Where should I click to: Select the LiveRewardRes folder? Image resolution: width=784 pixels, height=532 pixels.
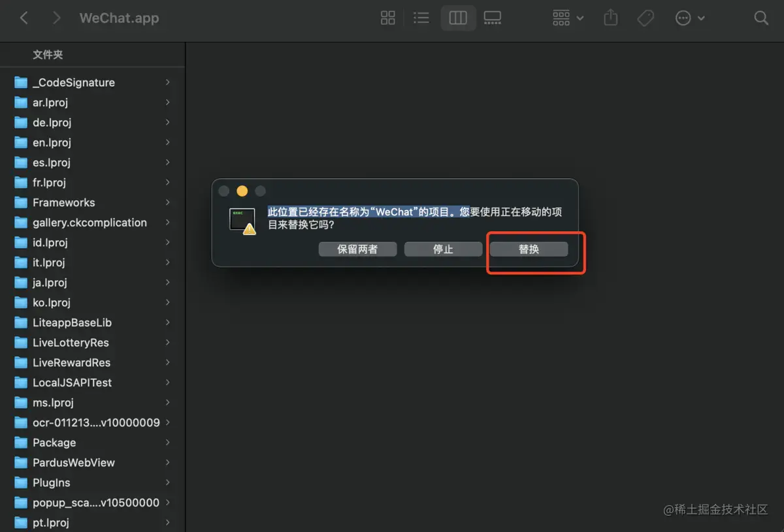coord(93,362)
